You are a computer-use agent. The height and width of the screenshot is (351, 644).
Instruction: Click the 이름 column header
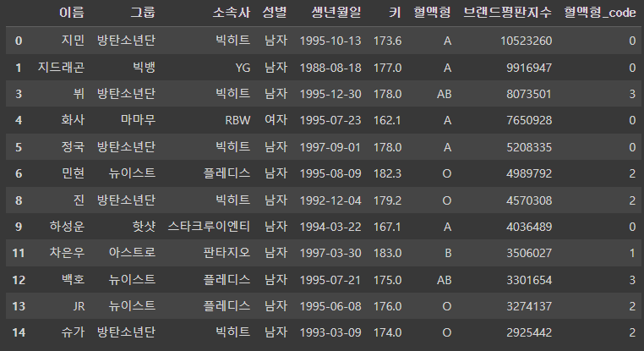[x=72, y=13]
